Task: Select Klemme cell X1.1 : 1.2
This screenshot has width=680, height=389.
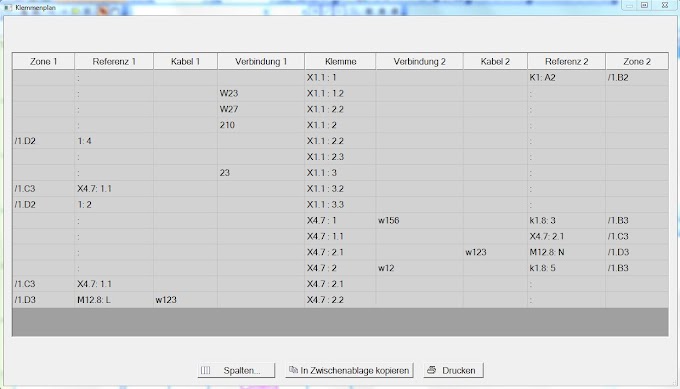Action: tap(340, 93)
